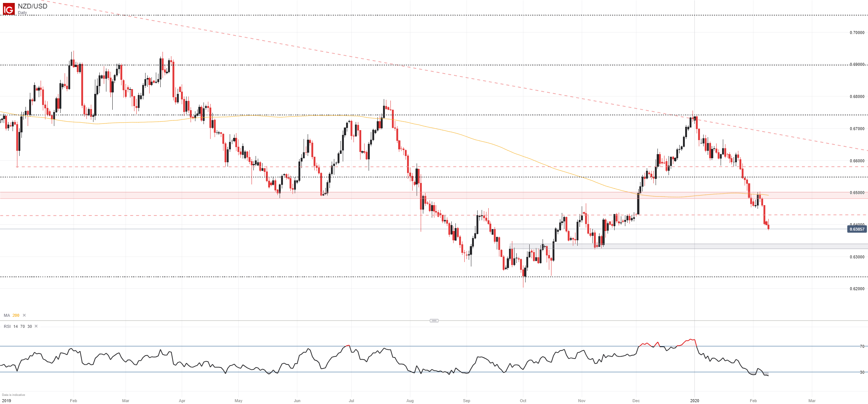Click the Feb label after 2020
868x404 pixels.
click(753, 401)
